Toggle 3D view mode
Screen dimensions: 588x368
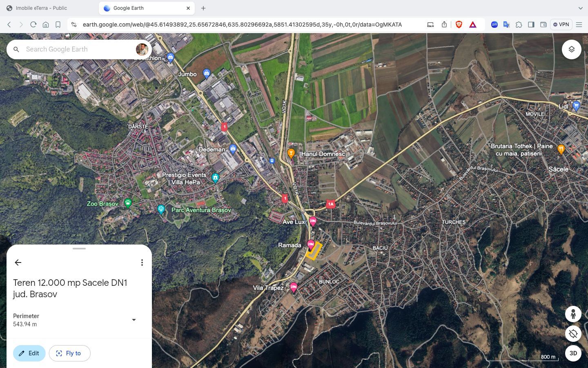tap(573, 353)
